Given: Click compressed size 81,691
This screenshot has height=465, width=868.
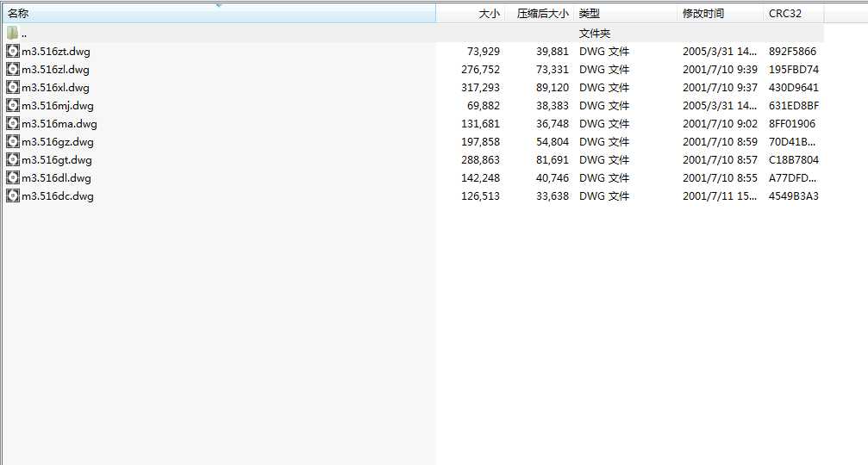Looking at the screenshot, I should tap(553, 160).
